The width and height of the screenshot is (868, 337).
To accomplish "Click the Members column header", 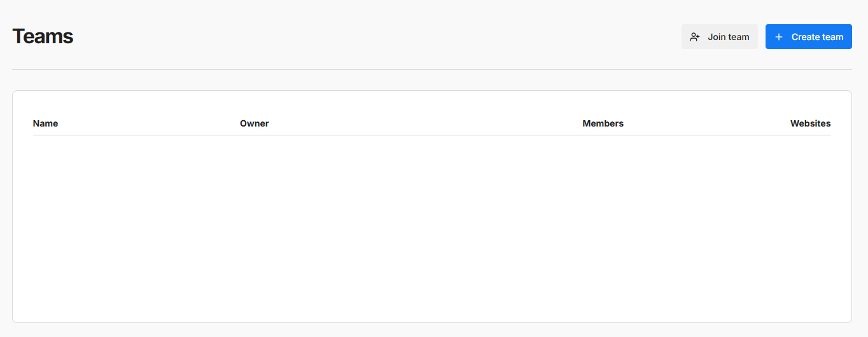I will (603, 123).
